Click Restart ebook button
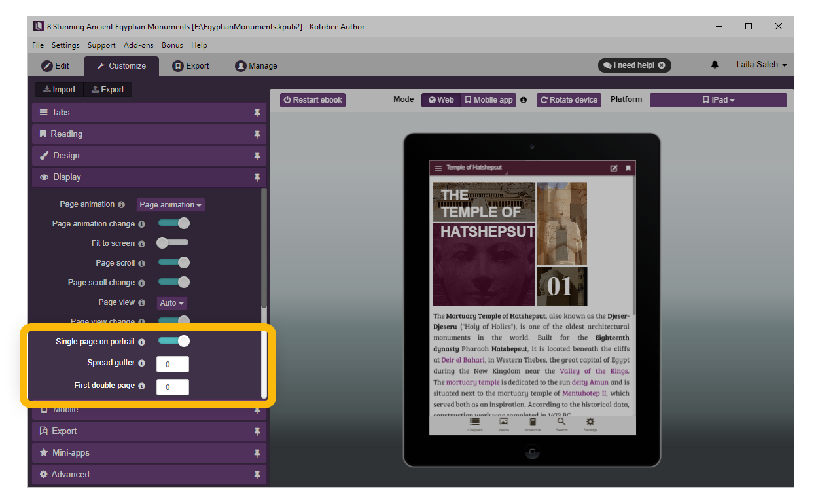Viewport: 818px width, 504px height. (x=313, y=100)
